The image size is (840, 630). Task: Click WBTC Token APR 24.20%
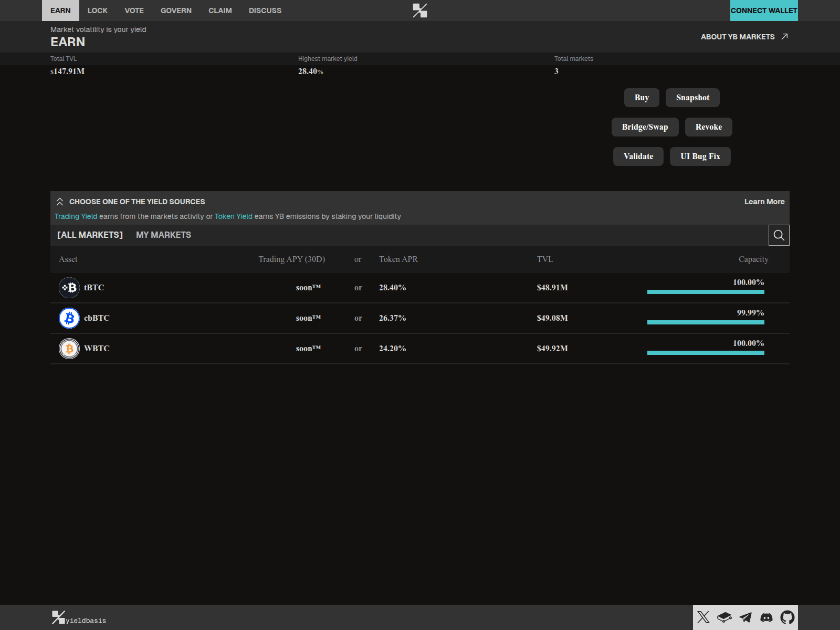(393, 349)
